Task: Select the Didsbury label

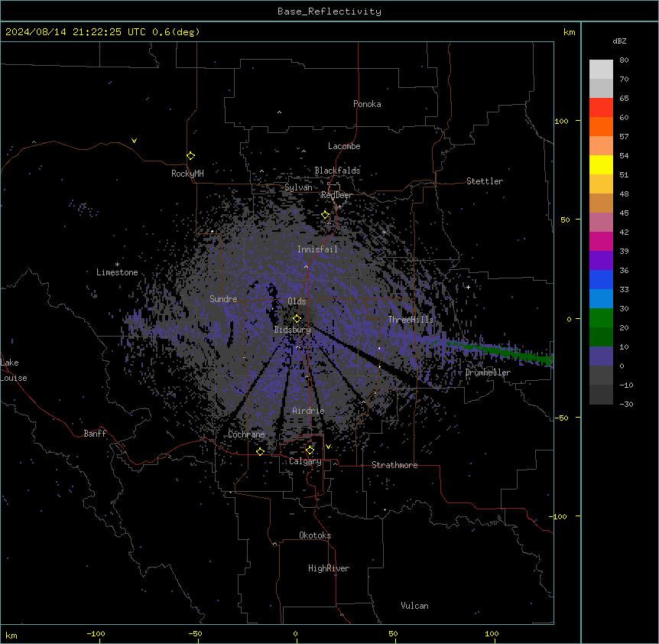Action: click(x=293, y=330)
